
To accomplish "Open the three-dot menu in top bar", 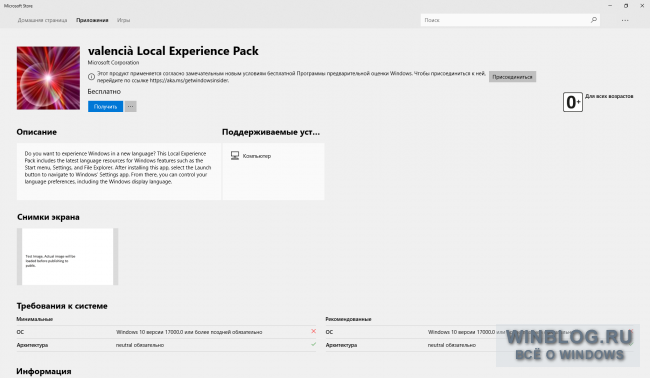I will [625, 20].
